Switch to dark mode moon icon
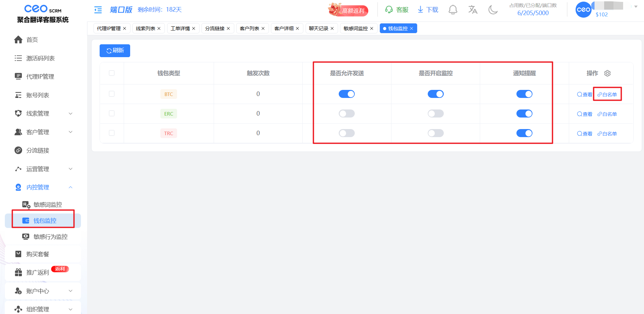This screenshot has width=644, height=314. tap(493, 10)
